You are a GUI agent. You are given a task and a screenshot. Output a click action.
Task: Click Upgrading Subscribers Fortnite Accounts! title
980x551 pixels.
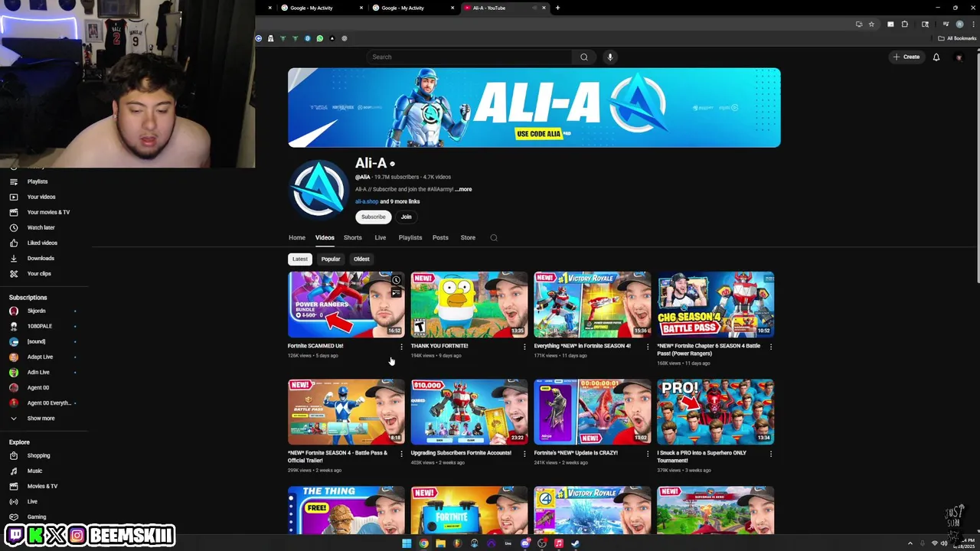[461, 453]
